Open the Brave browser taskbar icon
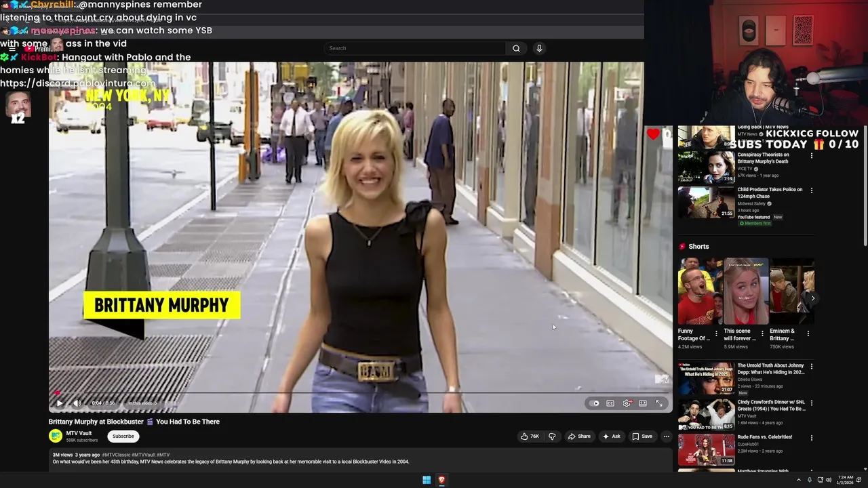 click(441, 480)
